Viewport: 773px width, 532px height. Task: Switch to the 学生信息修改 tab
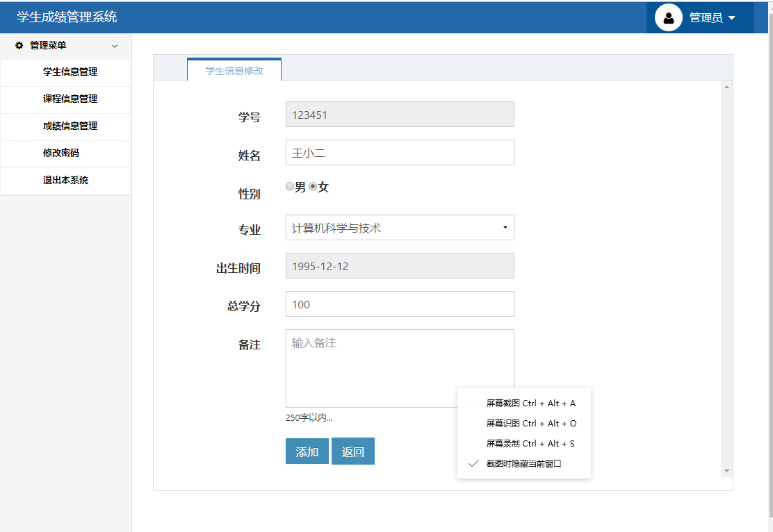[x=234, y=70]
